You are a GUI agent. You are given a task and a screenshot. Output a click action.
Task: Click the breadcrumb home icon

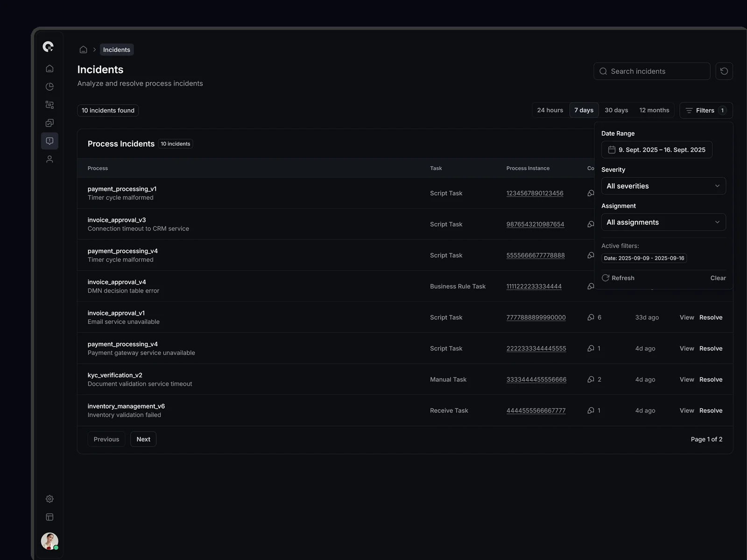(84, 49)
